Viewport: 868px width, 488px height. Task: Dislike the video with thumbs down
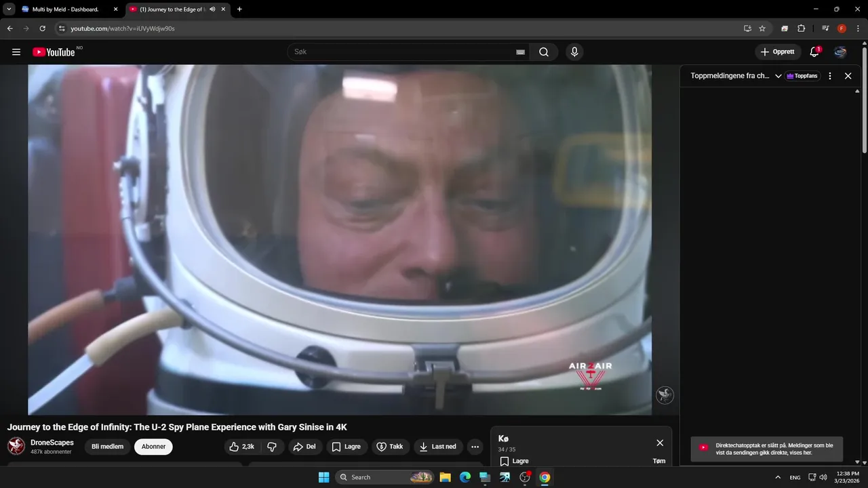click(272, 447)
